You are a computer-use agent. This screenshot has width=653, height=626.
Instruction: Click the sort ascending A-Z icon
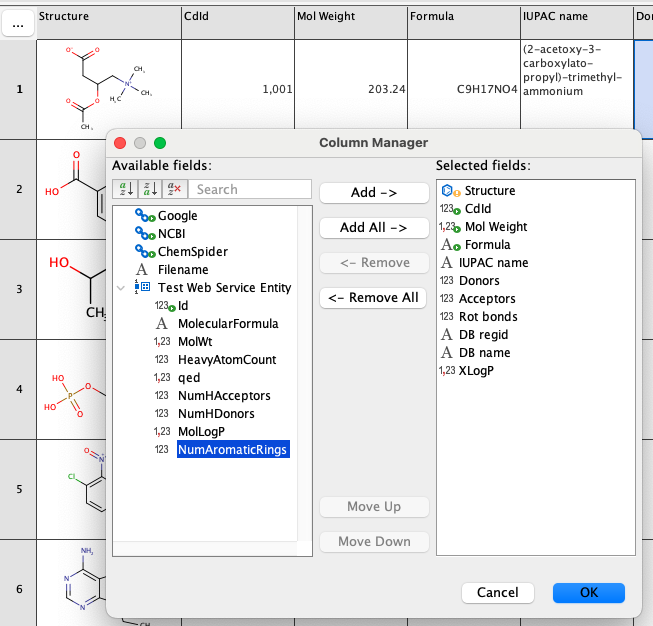tap(126, 189)
